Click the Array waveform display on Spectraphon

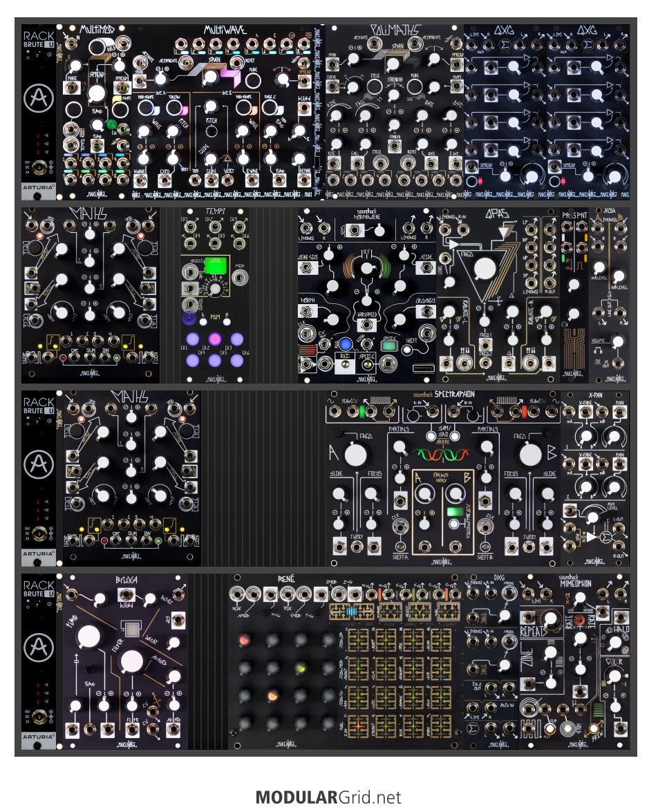(x=441, y=455)
